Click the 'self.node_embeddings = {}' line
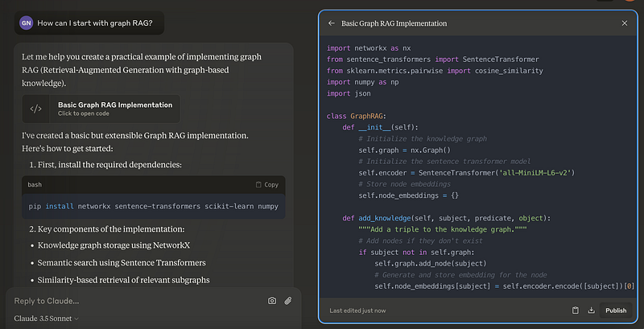644x329 pixels. [x=409, y=195]
